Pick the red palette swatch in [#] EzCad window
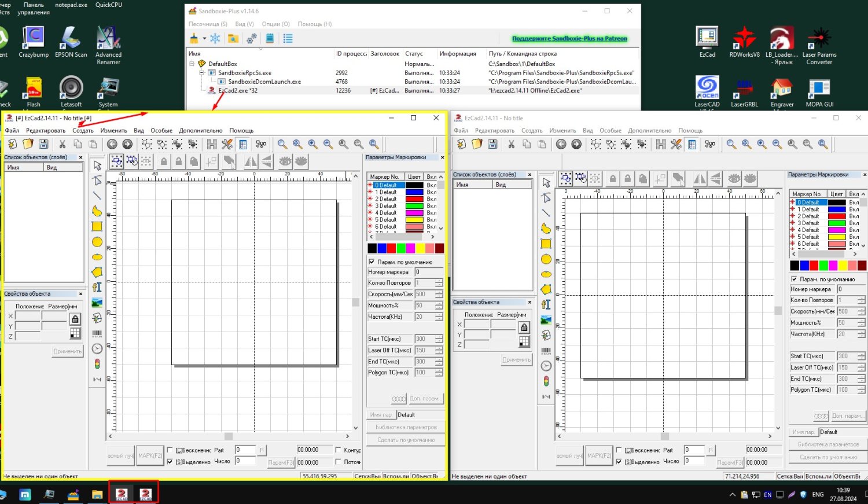 [391, 248]
